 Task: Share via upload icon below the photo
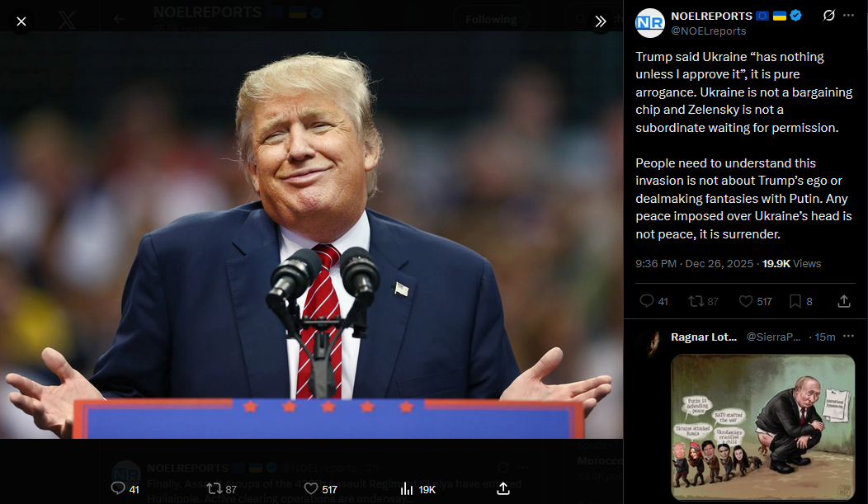coord(503,488)
